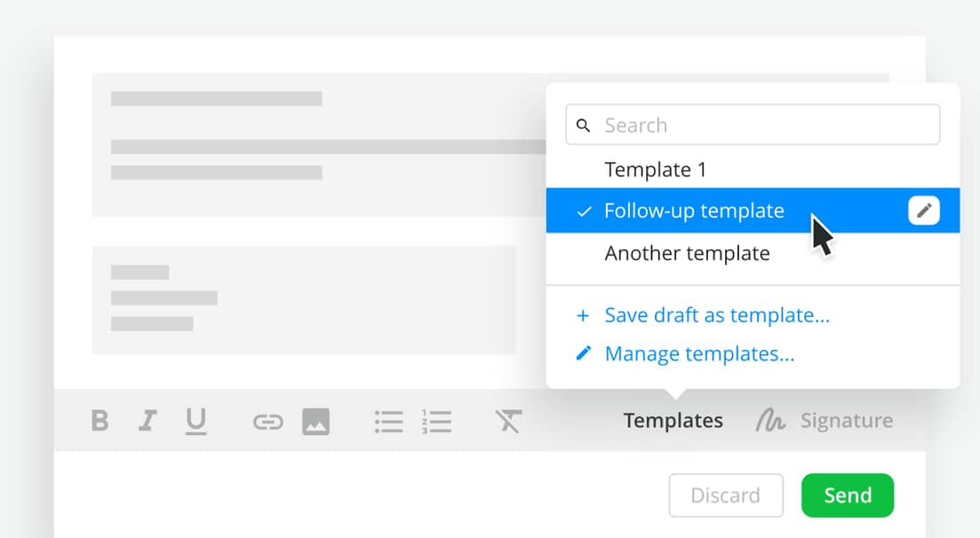This screenshot has height=538, width=980.
Task: Create a bulleted list
Action: (389, 421)
